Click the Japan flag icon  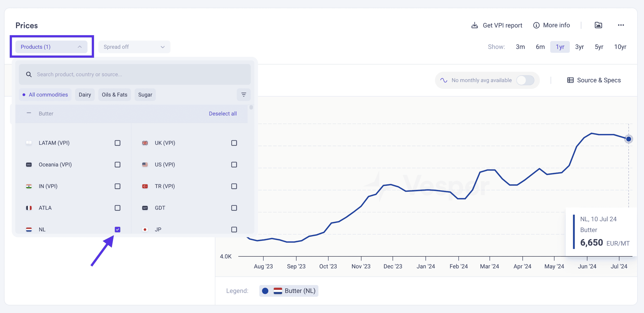click(x=145, y=230)
